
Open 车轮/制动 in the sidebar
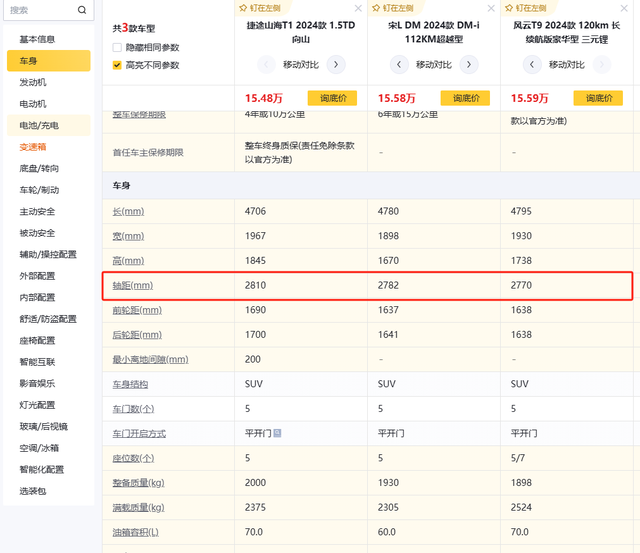tap(39, 190)
